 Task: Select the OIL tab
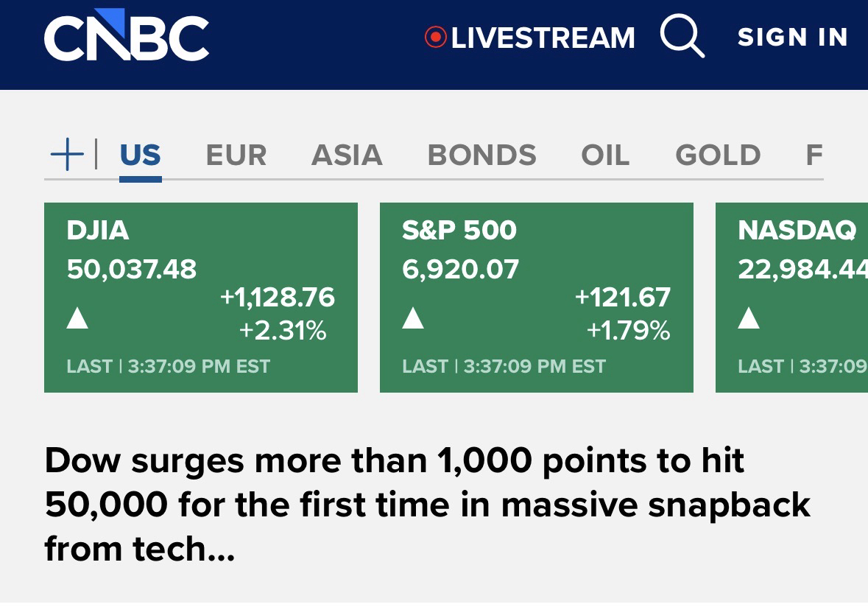click(x=605, y=155)
